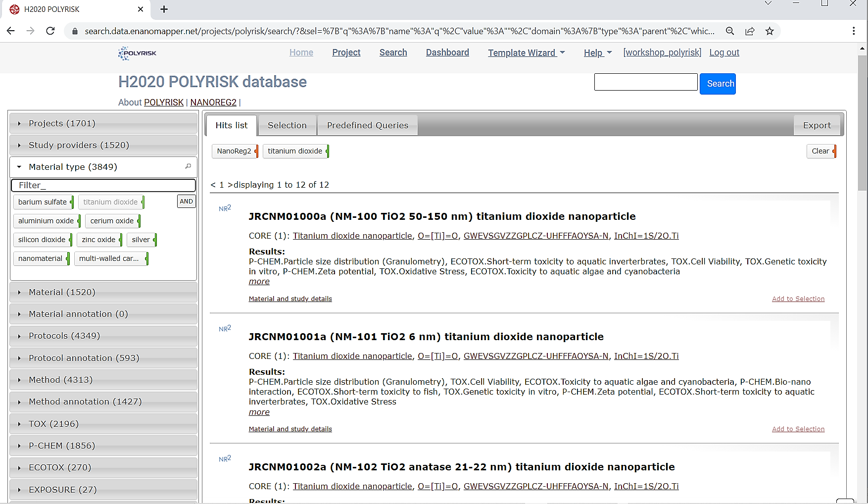The height and width of the screenshot is (504, 868).
Task: Click the zoom magnifier icon in address bar
Action: (x=730, y=31)
